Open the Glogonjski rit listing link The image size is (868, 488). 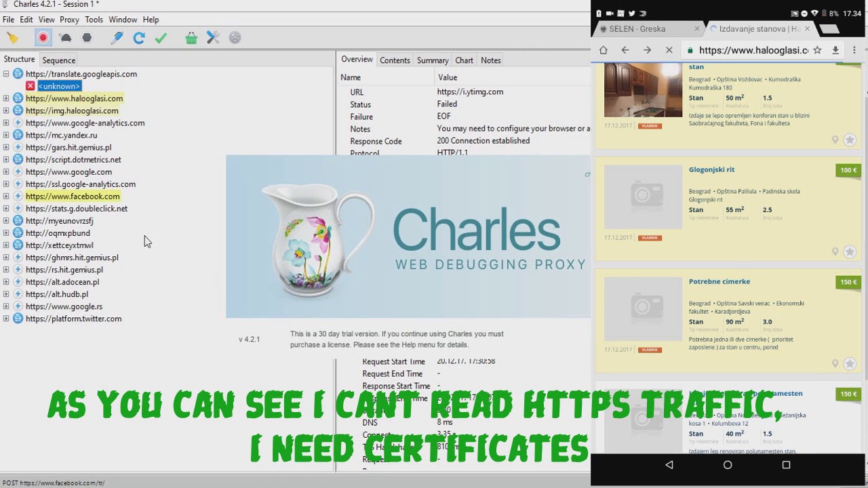click(711, 169)
